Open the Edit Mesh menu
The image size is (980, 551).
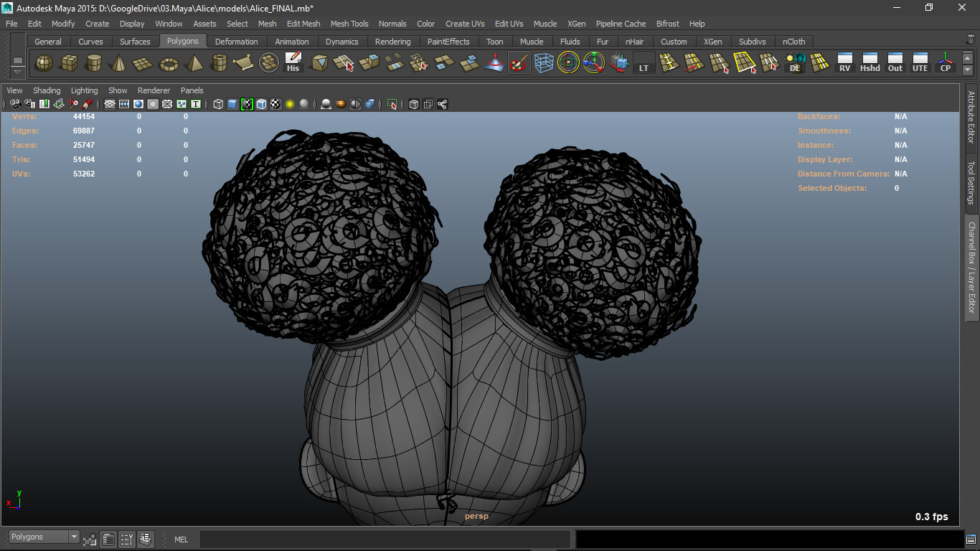(x=303, y=24)
